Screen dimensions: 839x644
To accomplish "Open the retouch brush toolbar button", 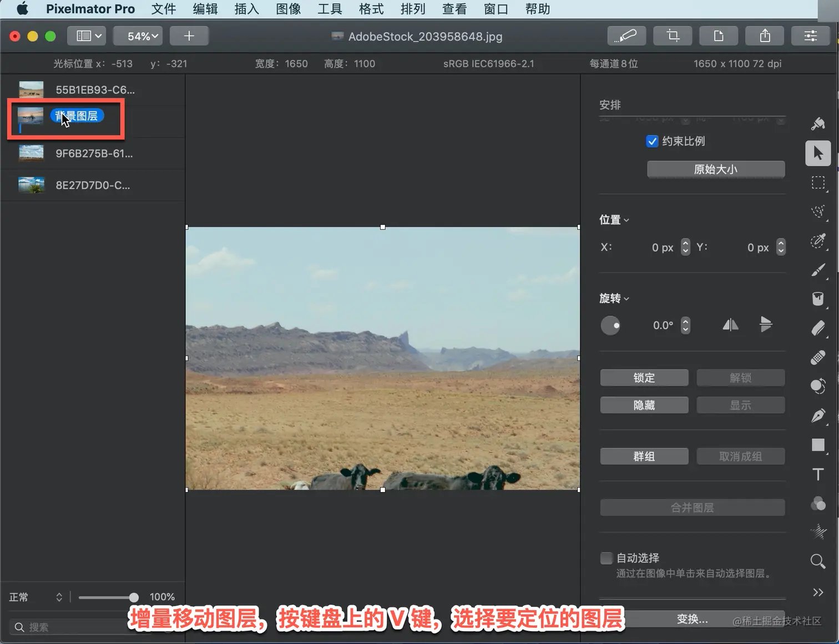I will point(626,36).
